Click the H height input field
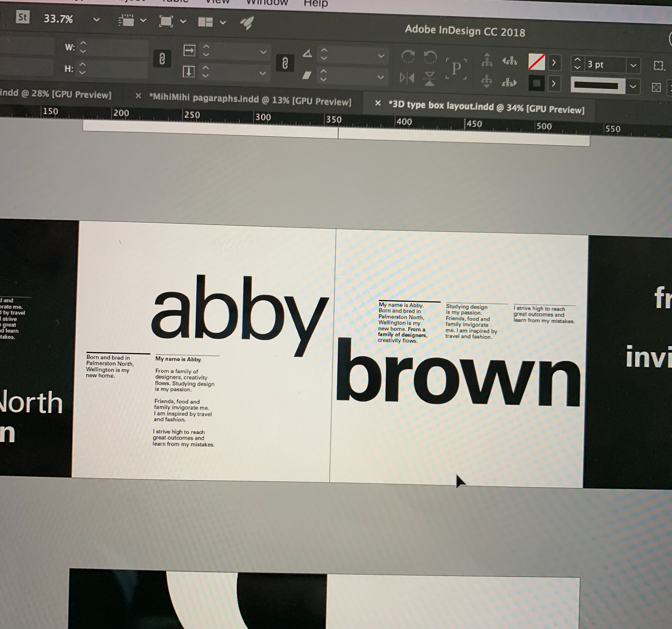The height and width of the screenshot is (629, 672). point(118,70)
